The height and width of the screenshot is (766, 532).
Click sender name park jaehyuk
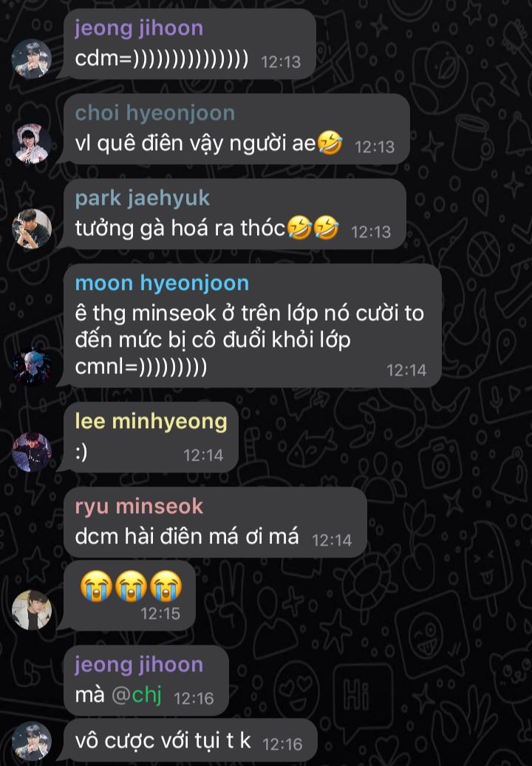pyautogui.click(x=142, y=198)
